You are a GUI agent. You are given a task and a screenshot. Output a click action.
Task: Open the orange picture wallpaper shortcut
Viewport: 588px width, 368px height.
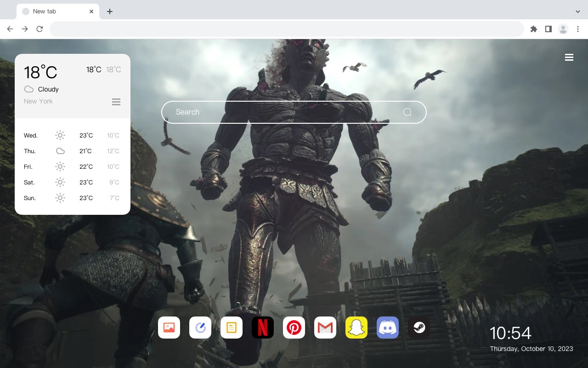pyautogui.click(x=169, y=328)
